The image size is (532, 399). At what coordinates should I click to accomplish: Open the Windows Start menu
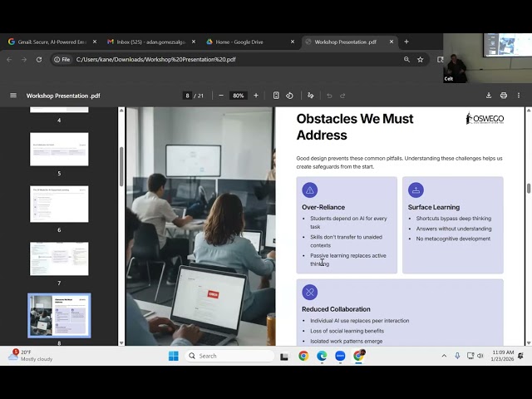[174, 356]
